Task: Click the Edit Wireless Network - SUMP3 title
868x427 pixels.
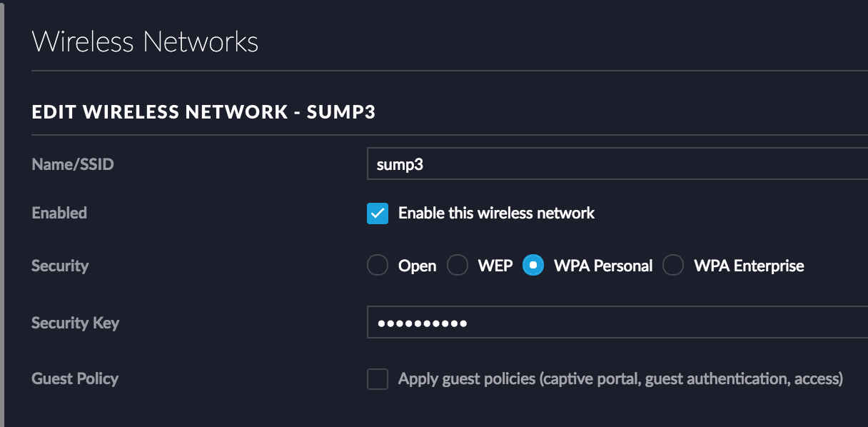Action: point(203,112)
